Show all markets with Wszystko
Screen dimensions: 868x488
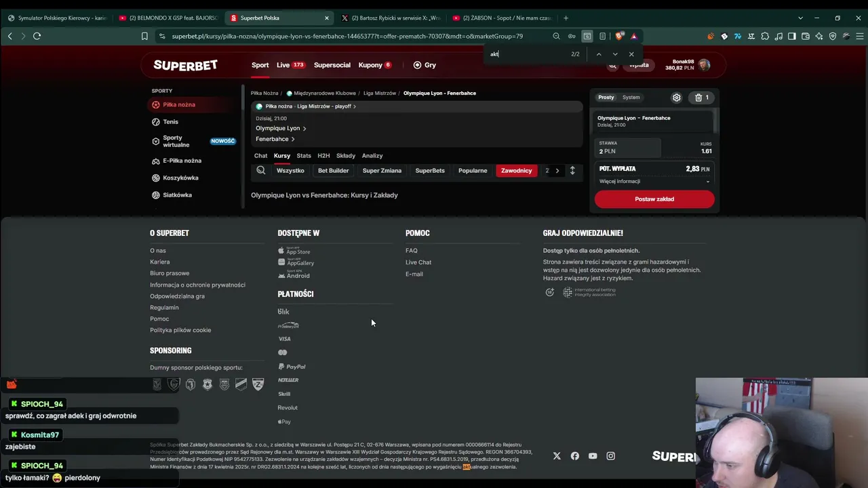click(x=290, y=171)
